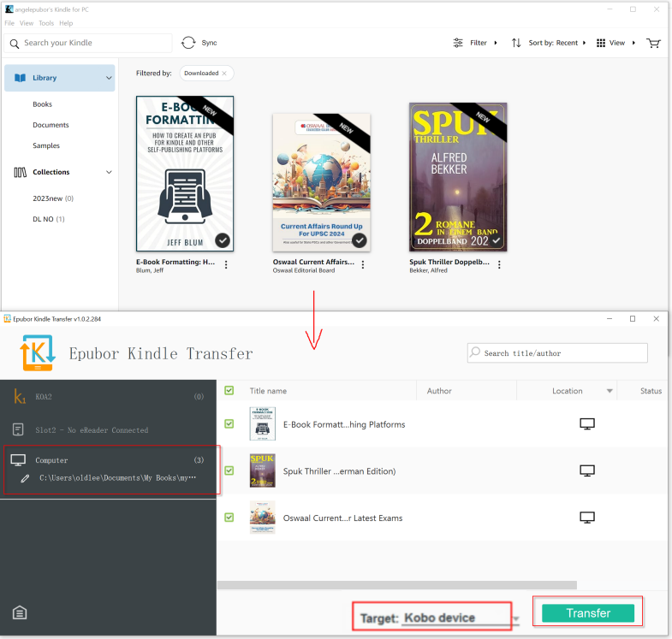Click the Sync icon in Kindle toolbar

(188, 43)
